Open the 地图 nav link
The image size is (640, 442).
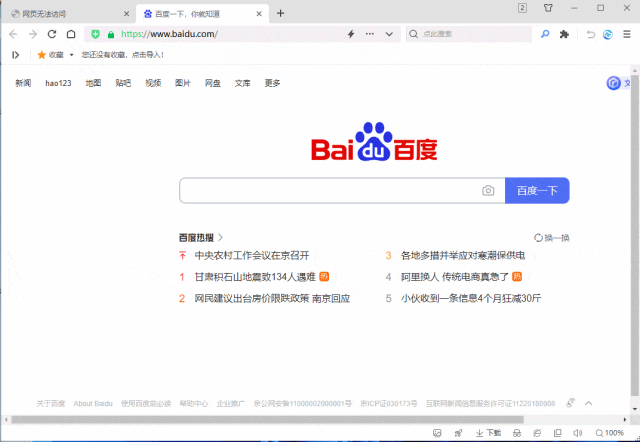click(x=93, y=83)
